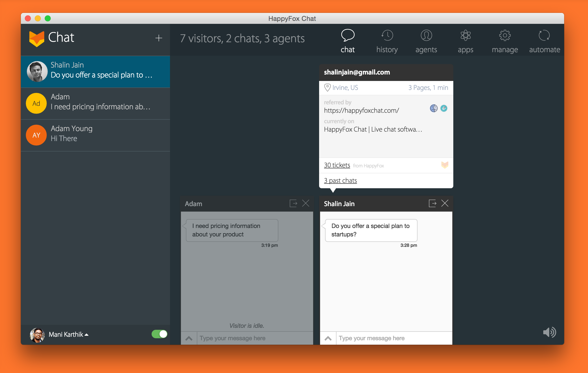Open the 30 tickets link
The image size is (588, 373).
(337, 165)
